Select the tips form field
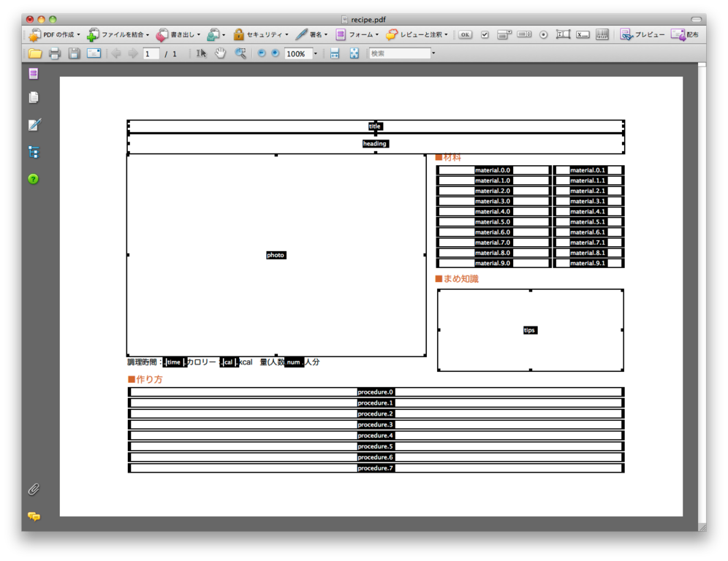The image size is (728, 561). (x=530, y=330)
